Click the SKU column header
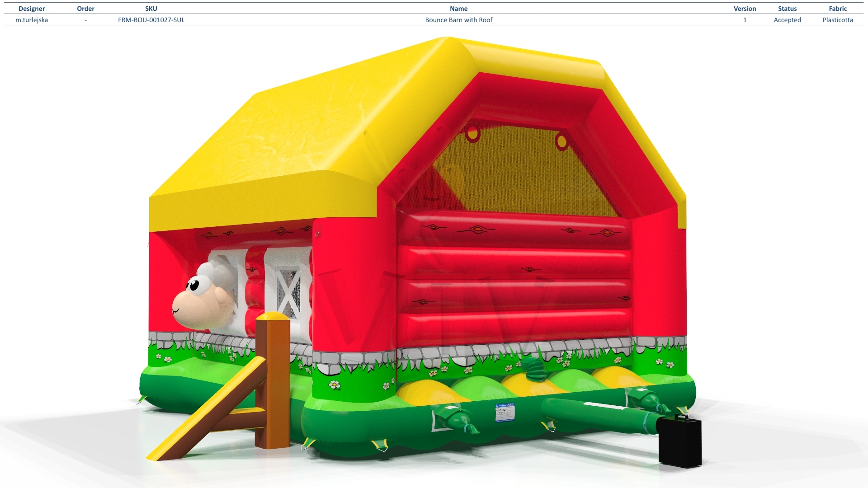This screenshot has height=488, width=868. 151,9
